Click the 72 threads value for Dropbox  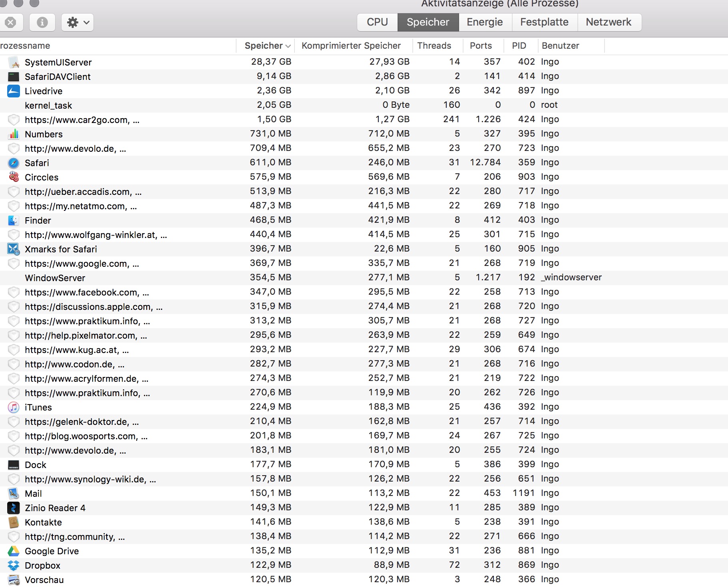click(x=454, y=565)
